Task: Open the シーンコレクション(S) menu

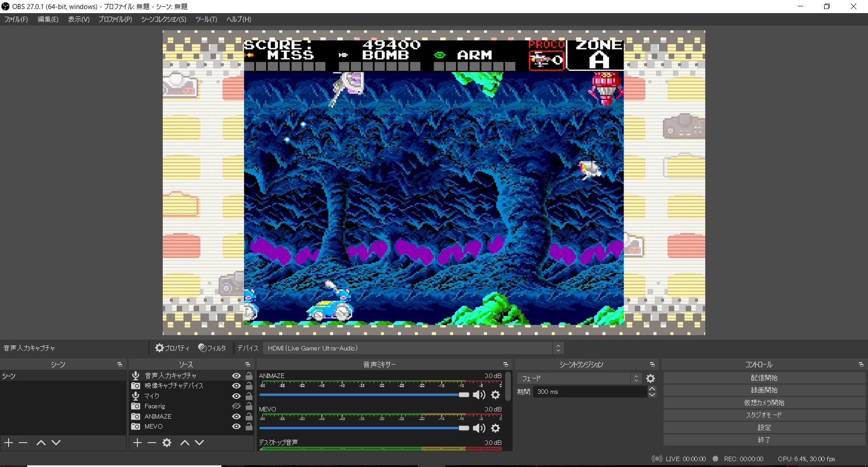Action: pyautogui.click(x=164, y=19)
